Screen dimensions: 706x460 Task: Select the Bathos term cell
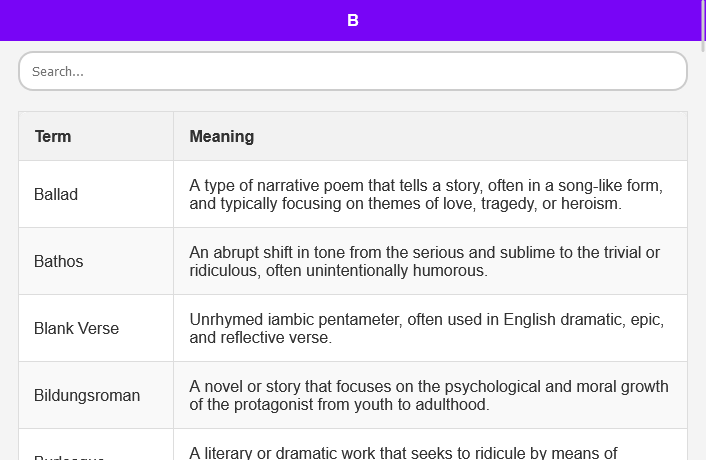point(59,261)
